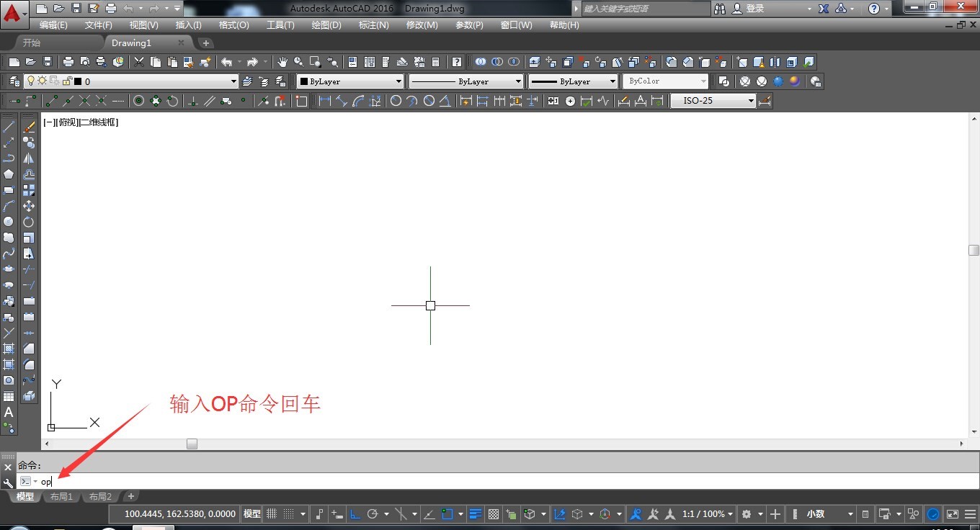The width and height of the screenshot is (980, 530).
Task: Open the 绘图(D) menu
Action: click(x=326, y=25)
